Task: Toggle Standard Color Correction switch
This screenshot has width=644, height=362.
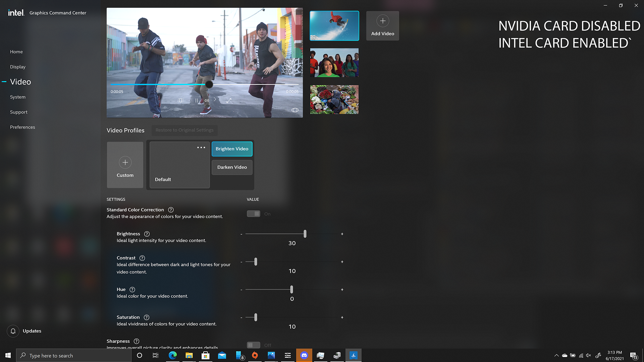Action: [254, 214]
